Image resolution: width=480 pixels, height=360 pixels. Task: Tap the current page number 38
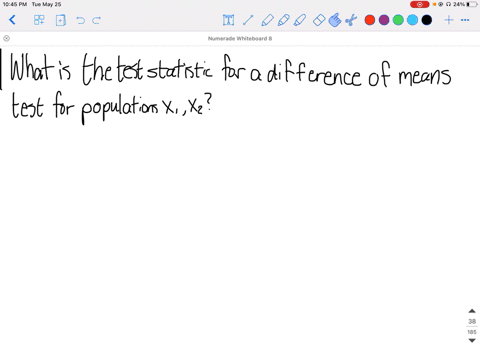coord(472,321)
